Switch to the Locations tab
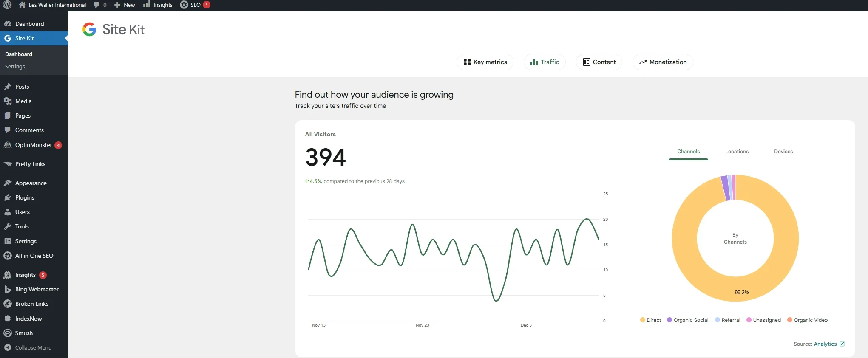 pyautogui.click(x=737, y=152)
